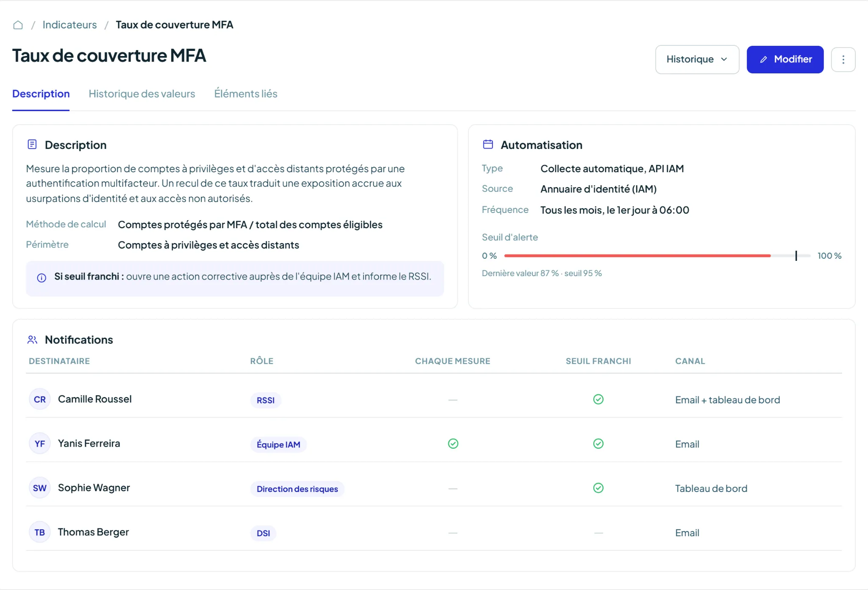Screen dimensions: 868x590
Task: Click the Email canal in Thomas Berger row
Action: tap(687, 533)
